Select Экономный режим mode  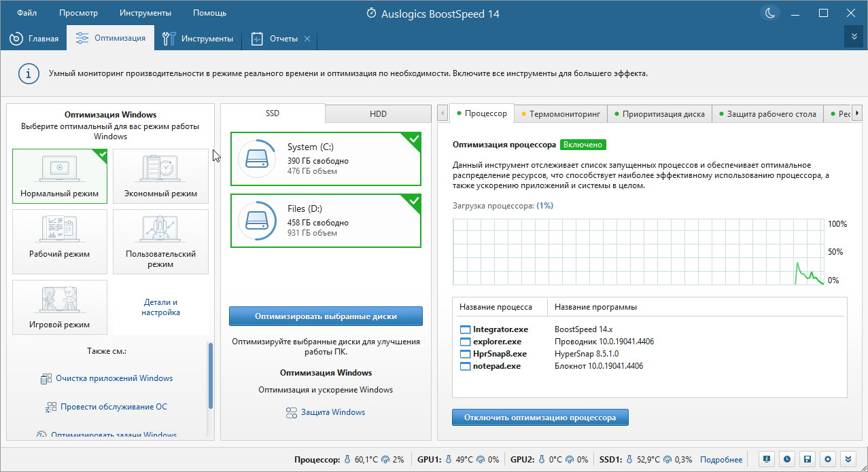(x=160, y=176)
